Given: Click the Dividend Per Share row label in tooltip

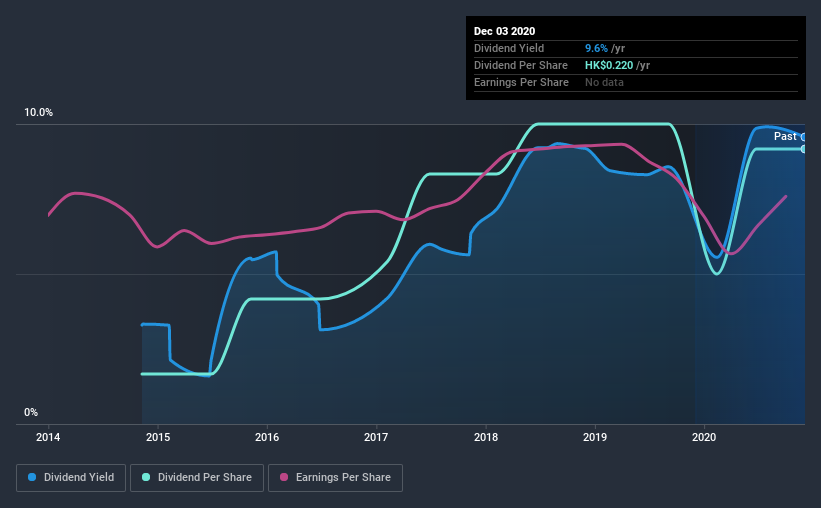Looking at the screenshot, I should (520, 65).
